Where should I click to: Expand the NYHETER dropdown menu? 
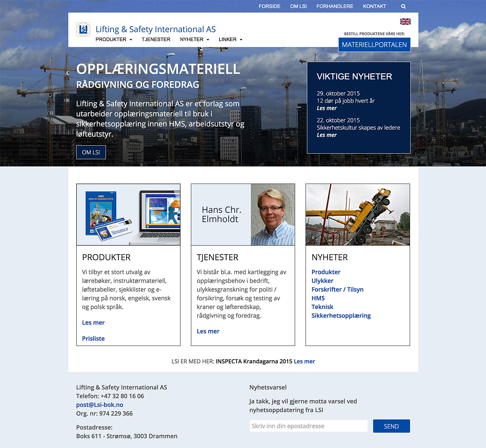coord(194,39)
